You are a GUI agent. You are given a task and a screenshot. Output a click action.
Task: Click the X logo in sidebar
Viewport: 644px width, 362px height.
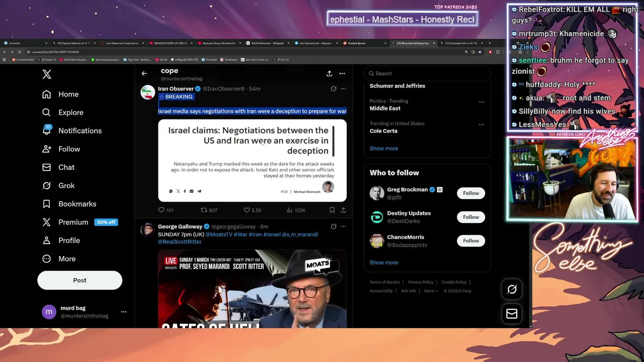[47, 74]
